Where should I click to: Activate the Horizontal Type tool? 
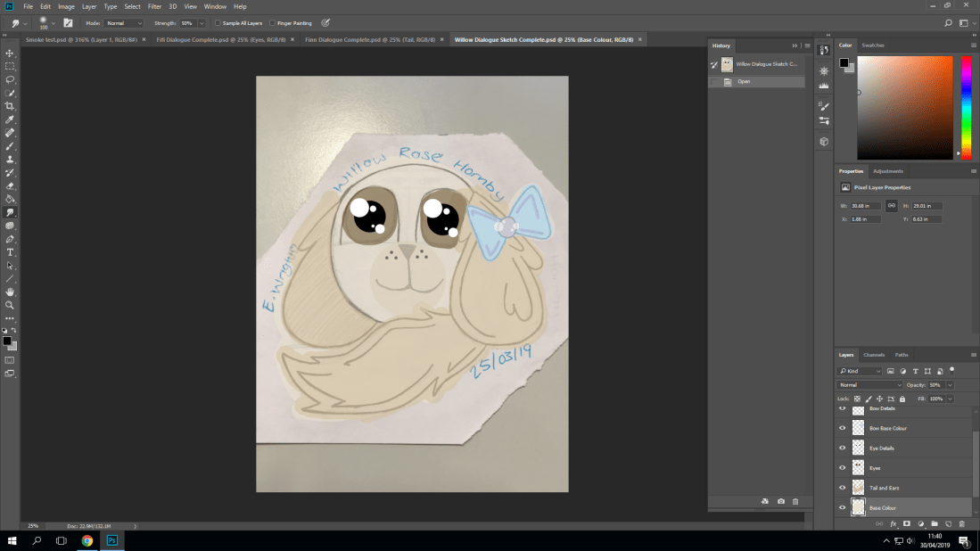tap(10, 252)
